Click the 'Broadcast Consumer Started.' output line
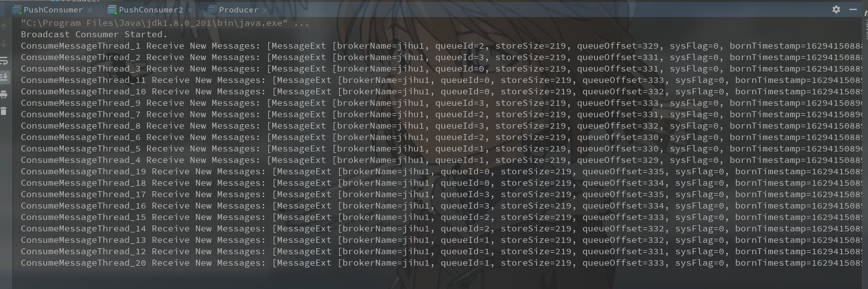Screen dimensions: 868x289 click(x=94, y=34)
